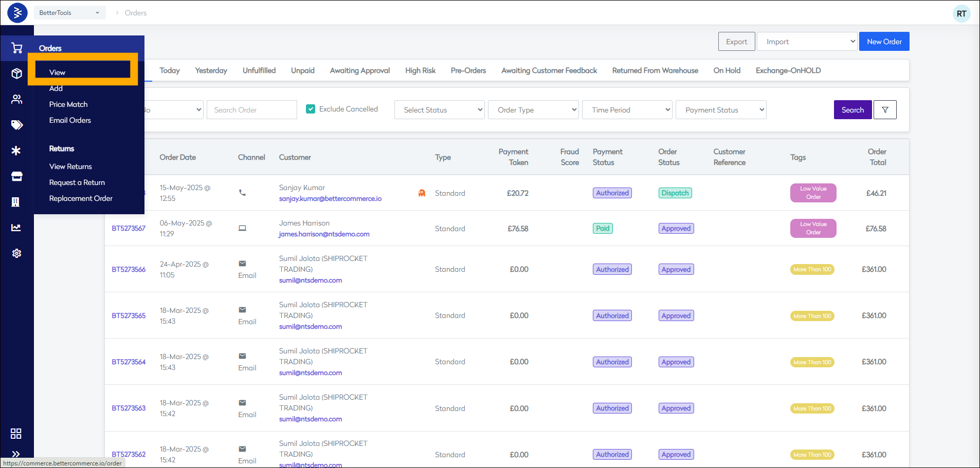Open the settings gear icon in sidebar
This screenshot has height=468, width=980.
pos(16,253)
